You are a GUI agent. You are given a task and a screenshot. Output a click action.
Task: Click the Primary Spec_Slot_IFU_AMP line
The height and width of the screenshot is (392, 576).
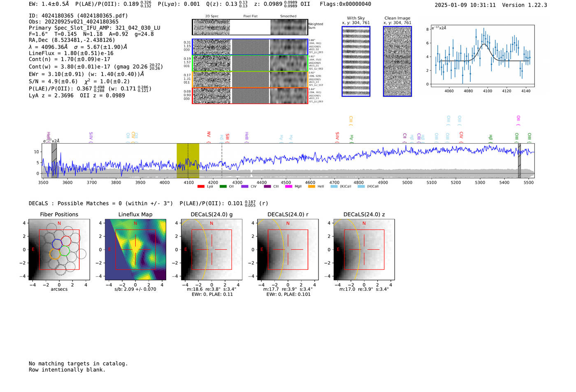coord(95,28)
